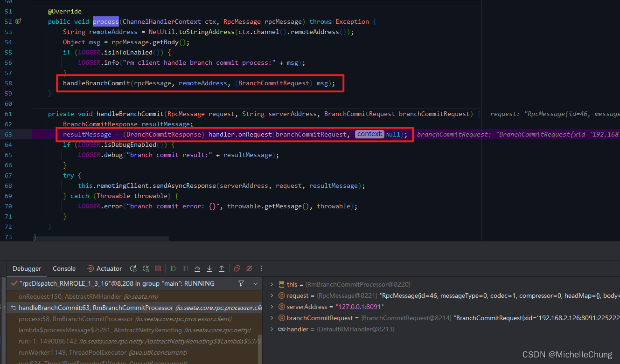Viewport: 620px width, 364px height.
Task: Click handler.onRequest on line 63
Action: point(240,134)
